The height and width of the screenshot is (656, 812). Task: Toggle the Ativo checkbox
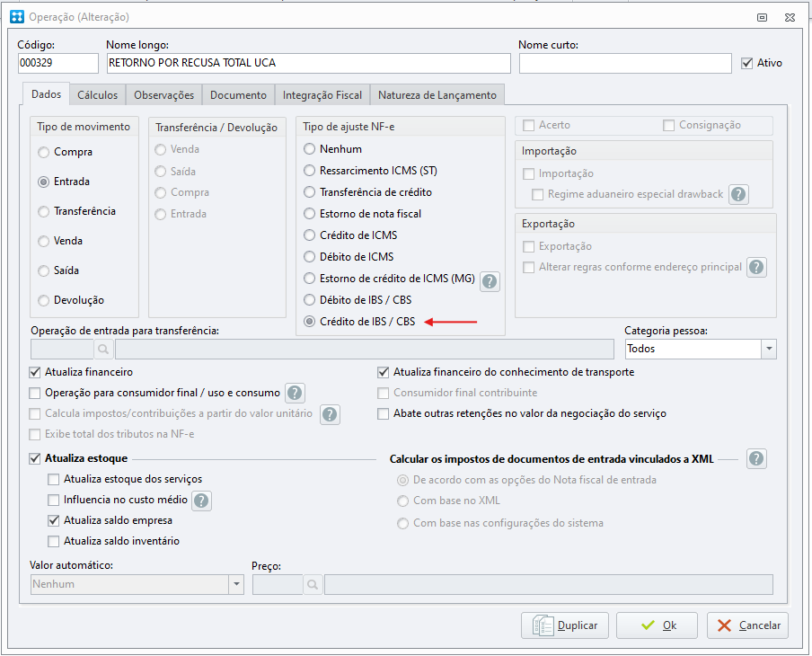(x=746, y=63)
